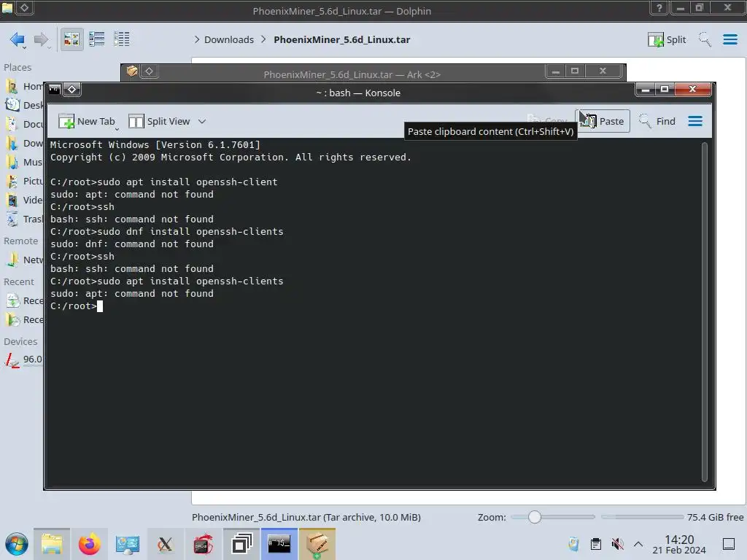
Task: Switch Dolphin to icons view mode
Action: coord(71,39)
